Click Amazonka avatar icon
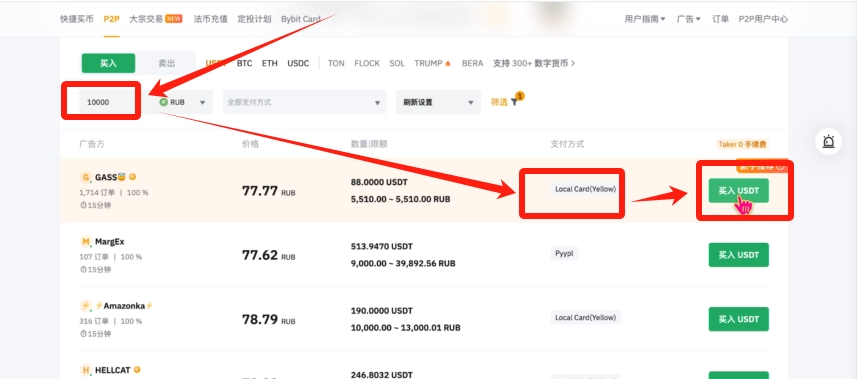The width and height of the screenshot is (857, 379). 85,306
